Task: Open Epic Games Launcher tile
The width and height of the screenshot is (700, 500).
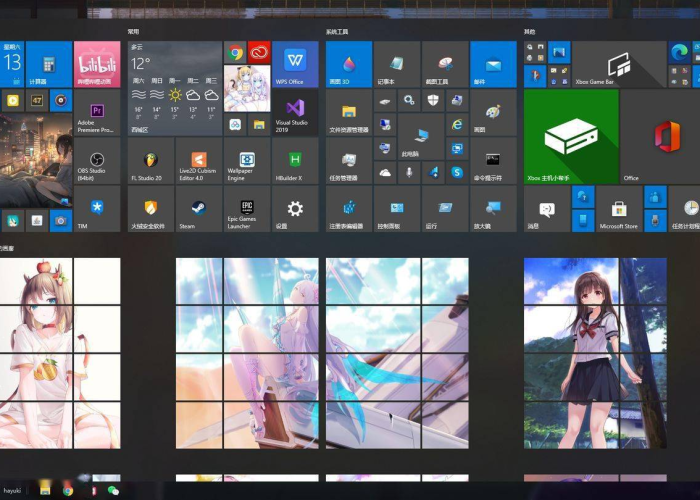Action: 247,209
